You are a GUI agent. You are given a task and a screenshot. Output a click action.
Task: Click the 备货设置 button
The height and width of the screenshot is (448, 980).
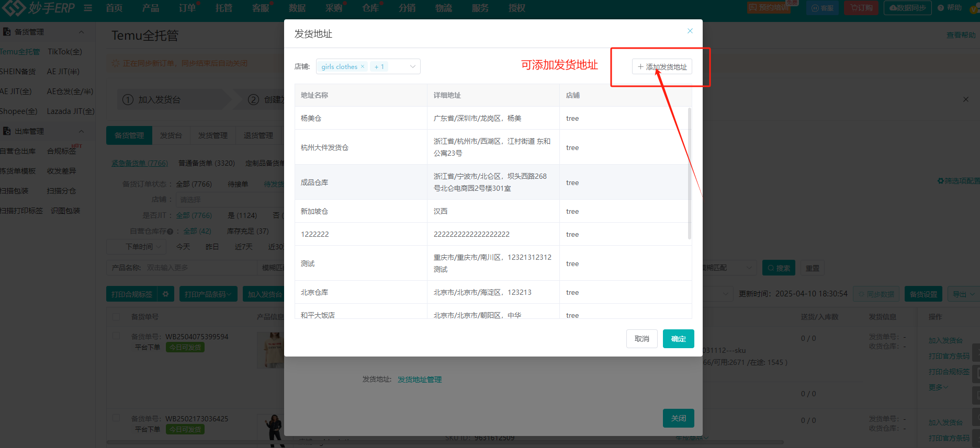pyautogui.click(x=923, y=294)
